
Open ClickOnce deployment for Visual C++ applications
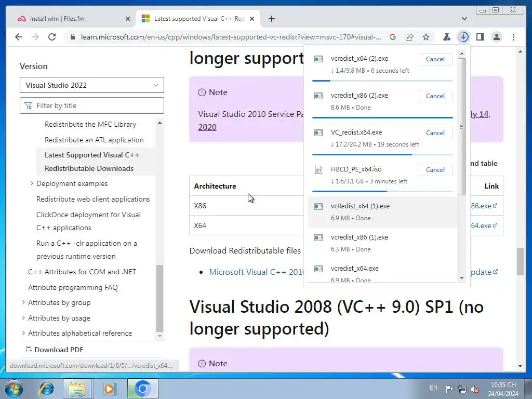pos(88,221)
